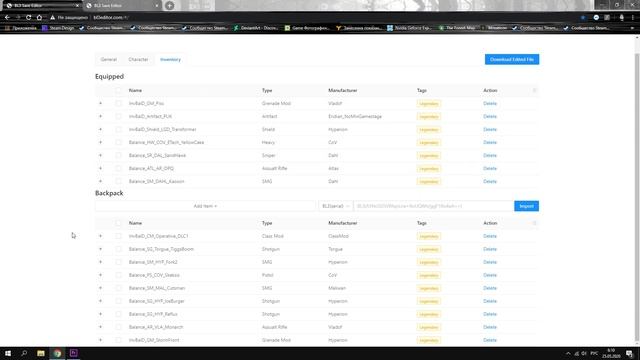Viewport: 640px width, 360px height.
Task: Delete the Balance_SG_HYP_Reflux shotgun
Action: [490, 314]
